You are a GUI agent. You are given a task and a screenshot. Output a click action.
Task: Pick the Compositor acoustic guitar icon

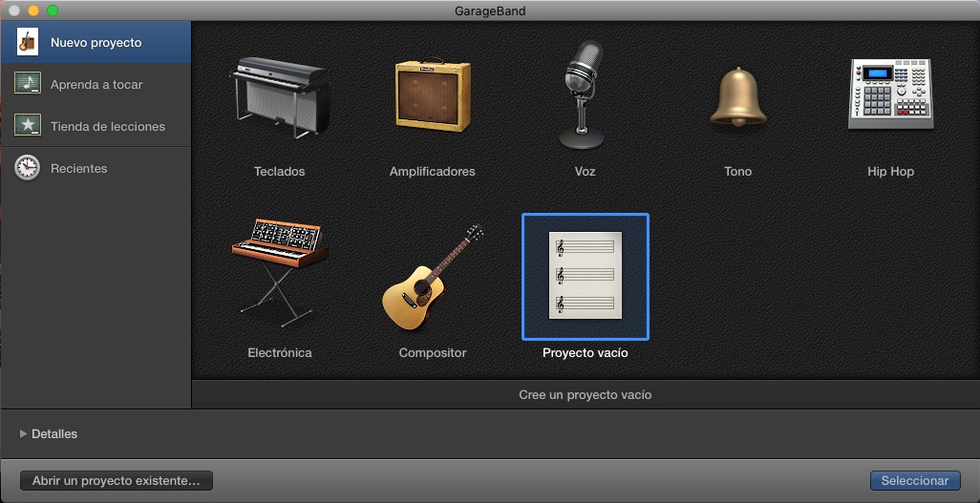[x=433, y=277]
